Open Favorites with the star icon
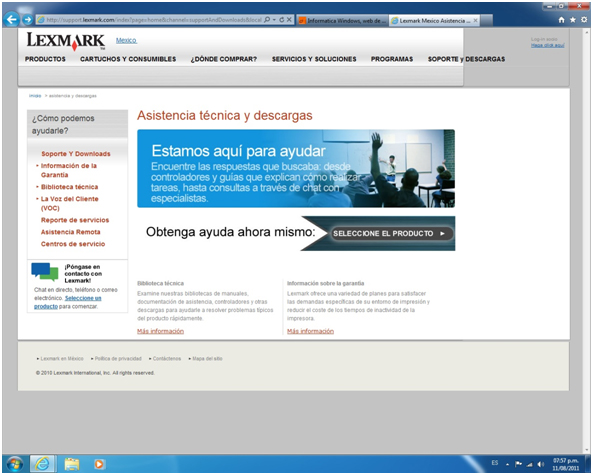The width and height of the screenshot is (593, 475). [x=573, y=20]
